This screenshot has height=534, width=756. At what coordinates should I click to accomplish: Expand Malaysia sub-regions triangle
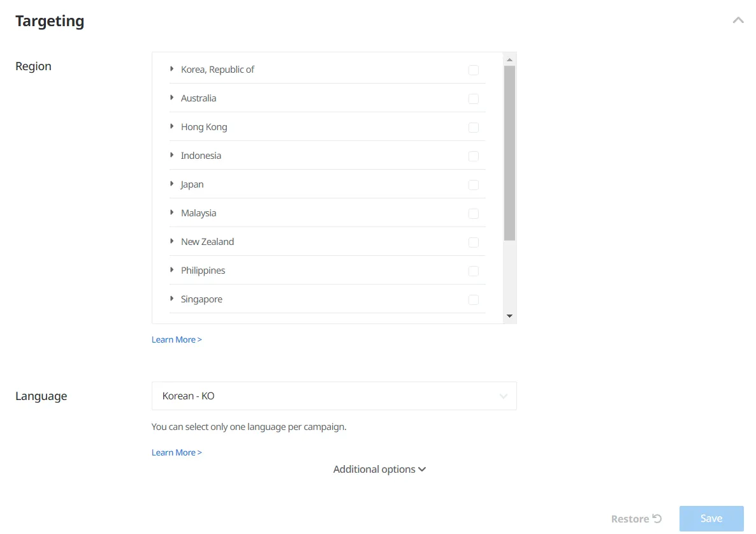172,212
